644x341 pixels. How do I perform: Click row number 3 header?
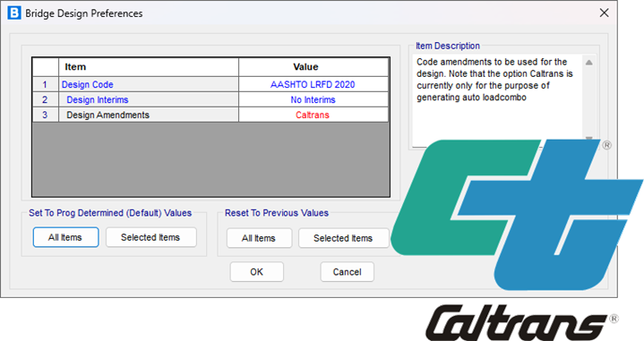click(x=45, y=115)
